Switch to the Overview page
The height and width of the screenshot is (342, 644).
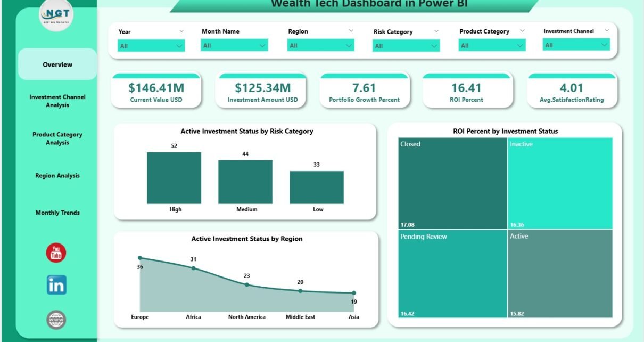[57, 64]
